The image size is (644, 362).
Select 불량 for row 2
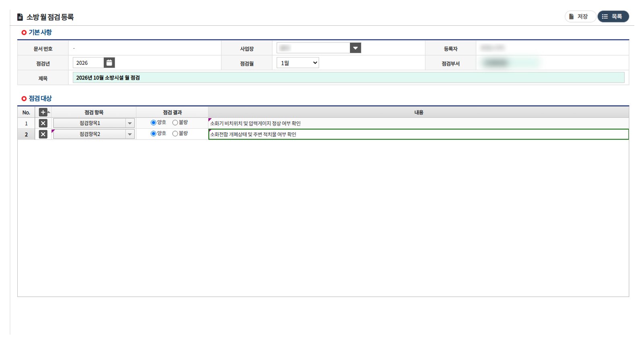tap(175, 134)
